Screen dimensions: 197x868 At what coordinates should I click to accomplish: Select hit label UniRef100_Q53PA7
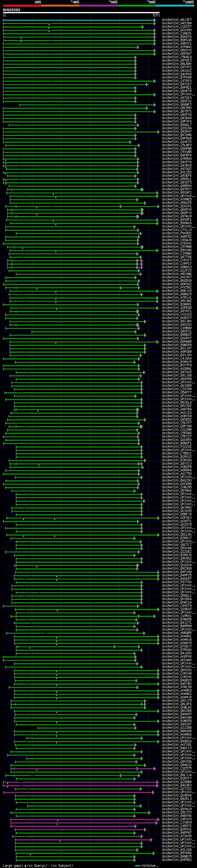click(177, 132)
